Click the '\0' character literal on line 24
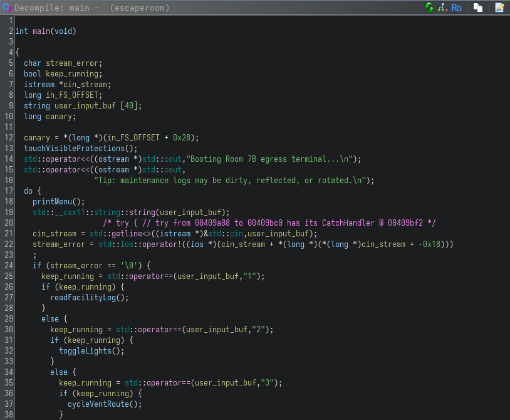Image resolution: width=510 pixels, height=420 pixels. click(x=129, y=266)
